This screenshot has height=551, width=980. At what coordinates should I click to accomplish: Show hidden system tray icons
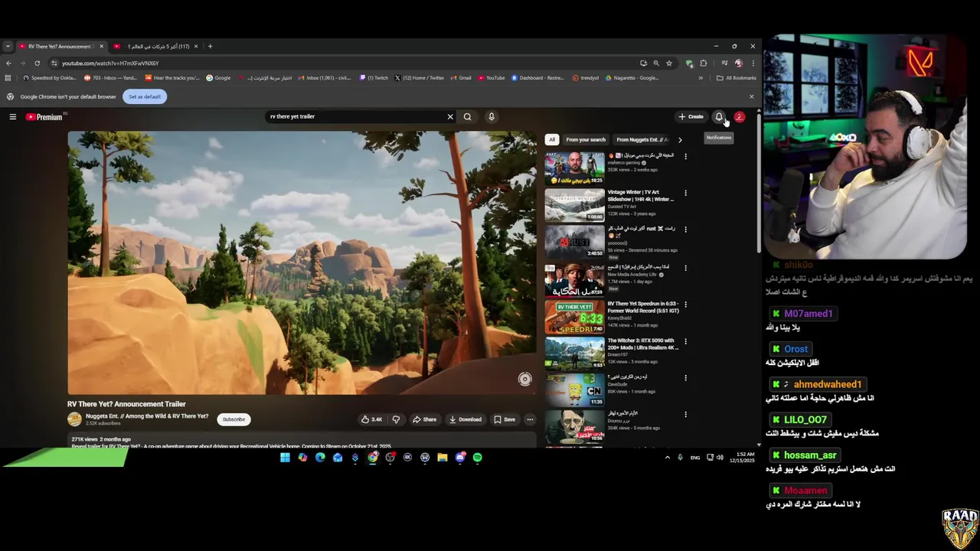tap(667, 458)
